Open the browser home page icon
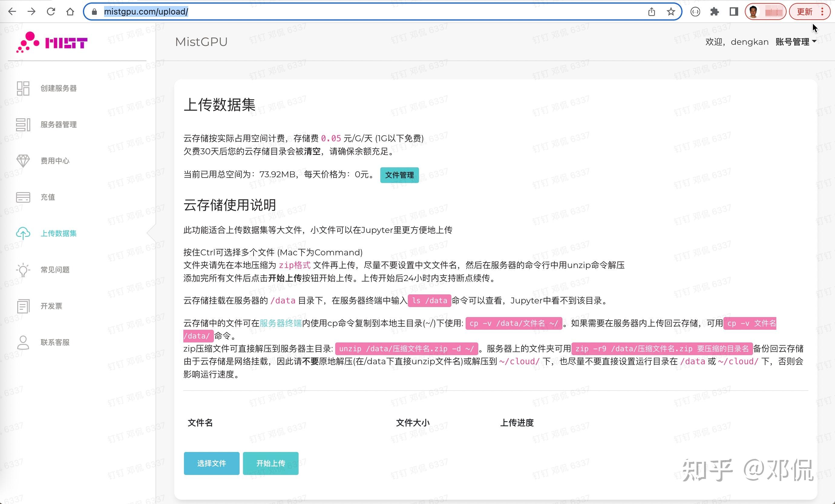This screenshot has height=504, width=835. [x=70, y=11]
